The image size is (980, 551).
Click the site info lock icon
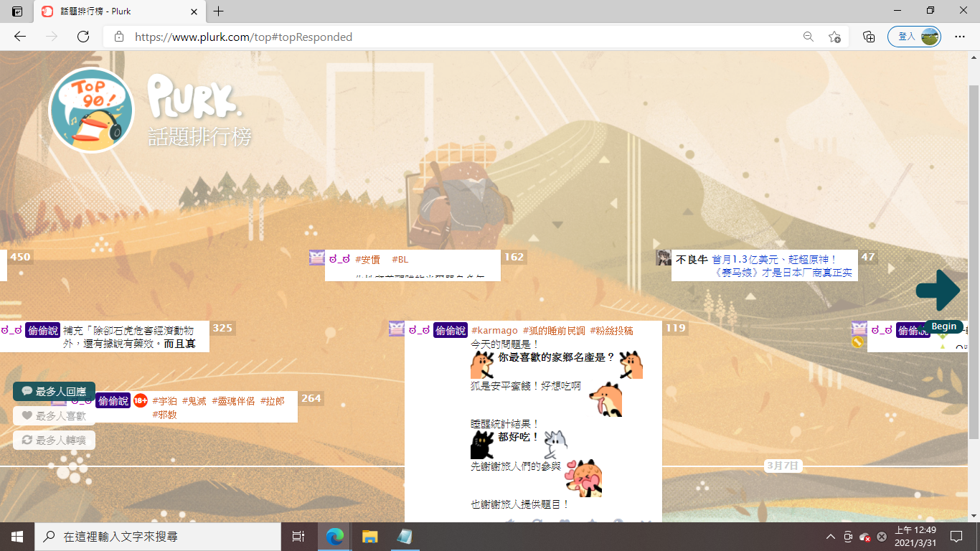pyautogui.click(x=119, y=37)
